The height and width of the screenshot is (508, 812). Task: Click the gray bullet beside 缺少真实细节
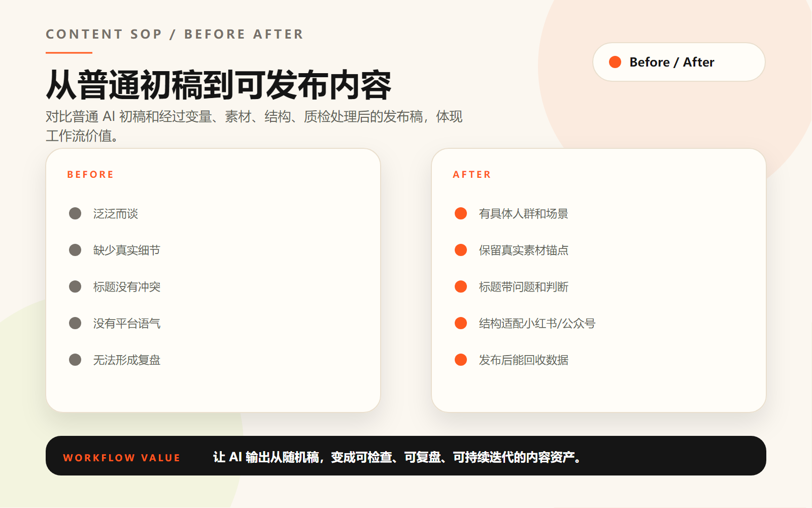(x=75, y=250)
